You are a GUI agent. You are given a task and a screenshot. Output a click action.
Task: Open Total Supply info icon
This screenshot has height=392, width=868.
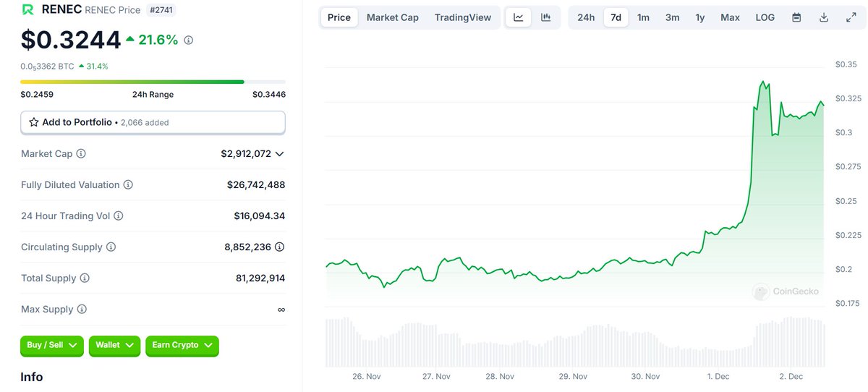pyautogui.click(x=85, y=278)
